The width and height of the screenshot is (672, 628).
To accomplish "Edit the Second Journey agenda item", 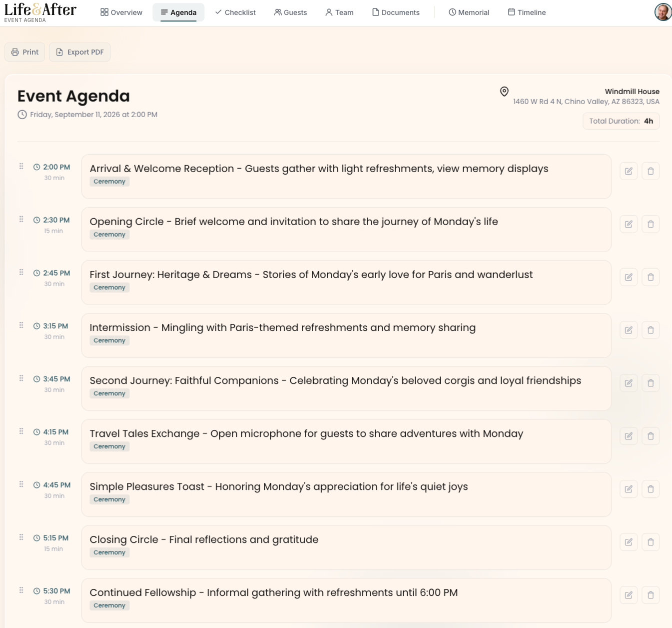I will [628, 383].
